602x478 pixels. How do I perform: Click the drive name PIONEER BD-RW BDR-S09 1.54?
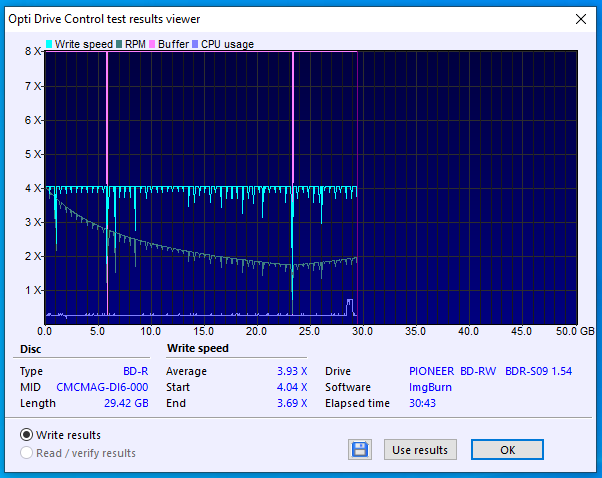[x=490, y=371]
